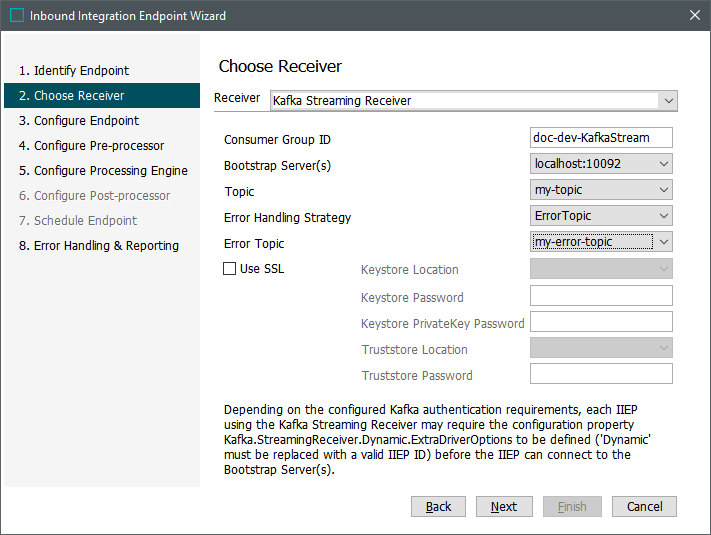Image resolution: width=711 pixels, height=535 pixels.
Task: Open the Bootstrap Server(s) dropdown
Action: click(663, 164)
